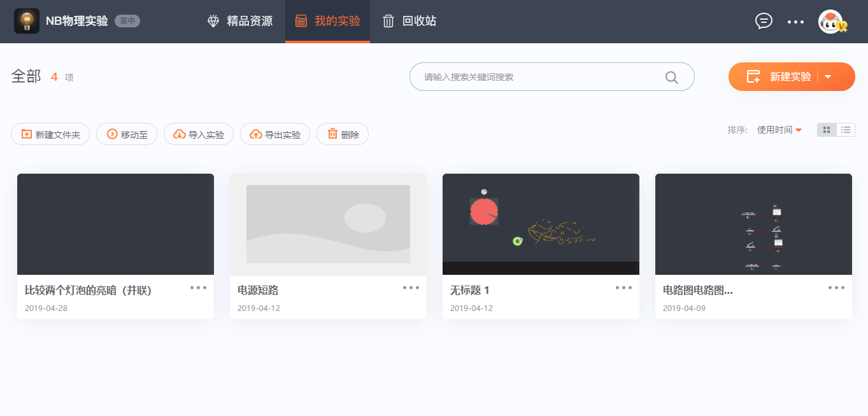Click the 移动至 move button

(x=127, y=134)
